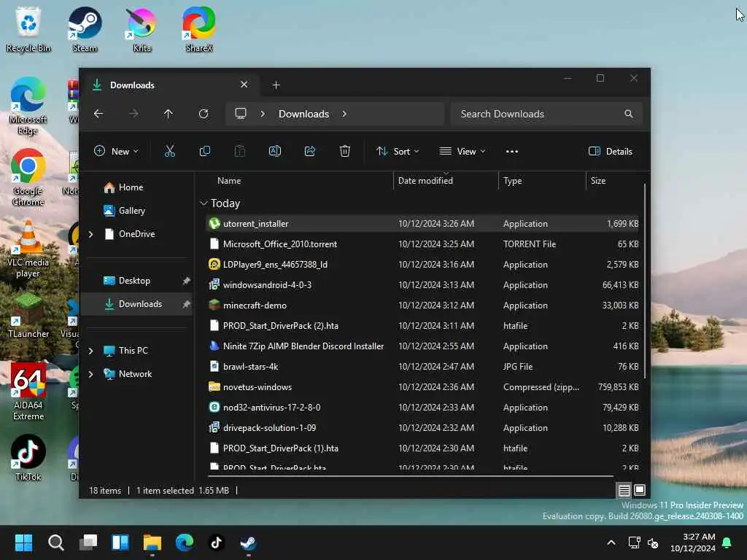Click the Delete trash icon
This screenshot has height=560, width=747.
(345, 152)
